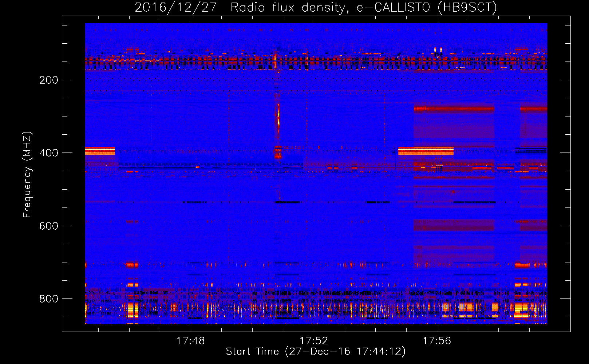Click the '17:56' time axis label
Image resolution: width=589 pixels, height=364 pixels.
coord(437,341)
